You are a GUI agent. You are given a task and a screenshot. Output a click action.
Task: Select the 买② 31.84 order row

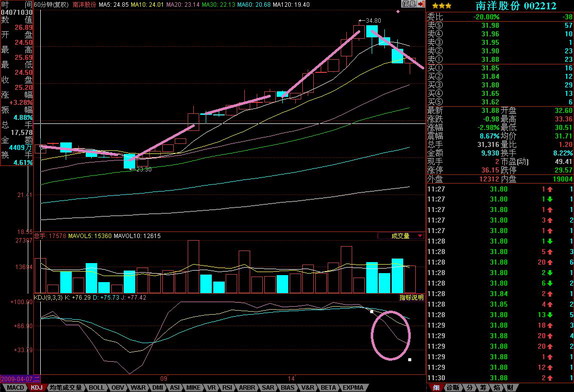500,76
